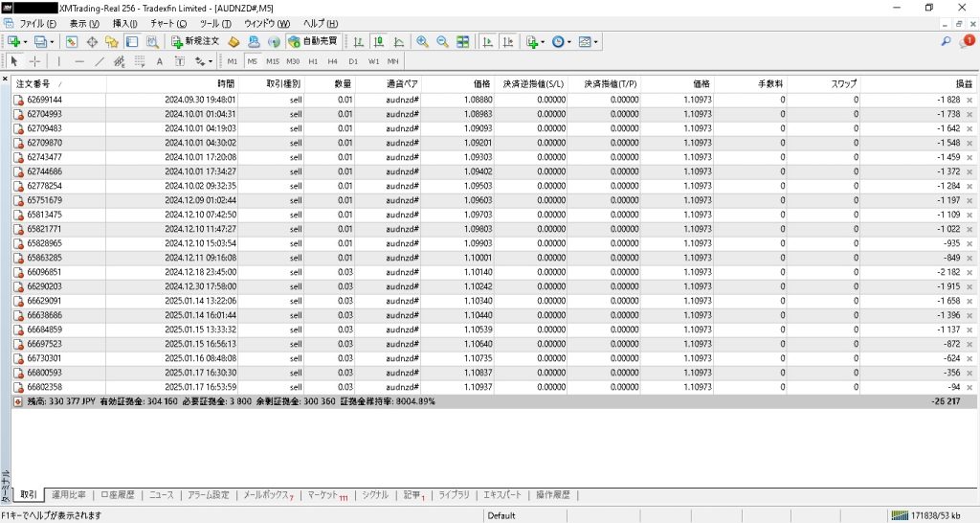Click the tile windows icon
Image resolution: width=980 pixels, height=523 pixels.
pyautogui.click(x=463, y=42)
